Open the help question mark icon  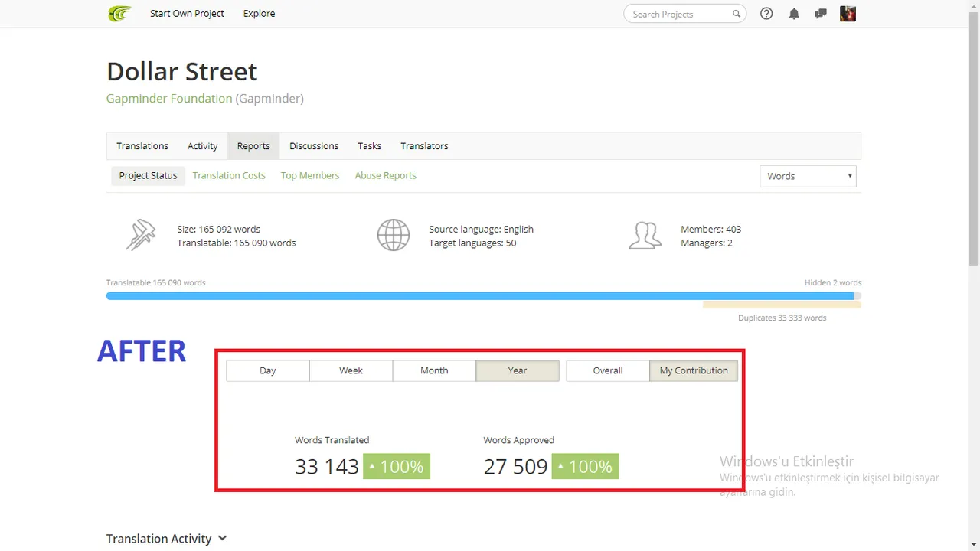(x=766, y=14)
